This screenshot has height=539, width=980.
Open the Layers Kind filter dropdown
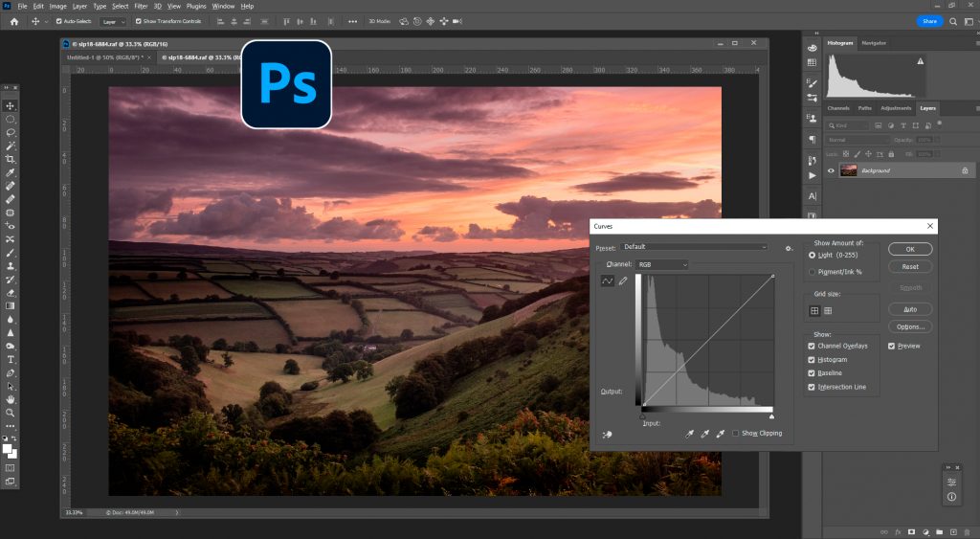point(848,125)
